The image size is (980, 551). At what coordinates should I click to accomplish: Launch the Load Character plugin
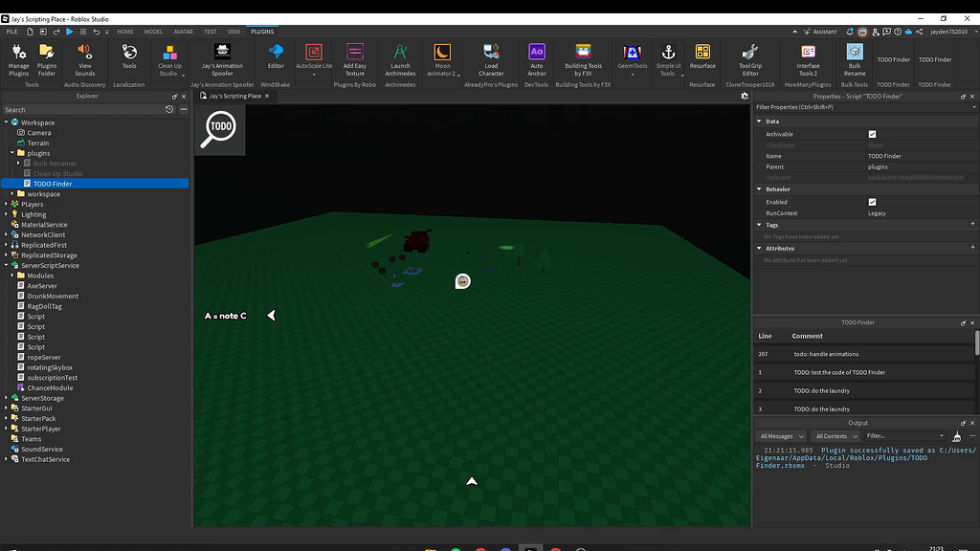492,57
